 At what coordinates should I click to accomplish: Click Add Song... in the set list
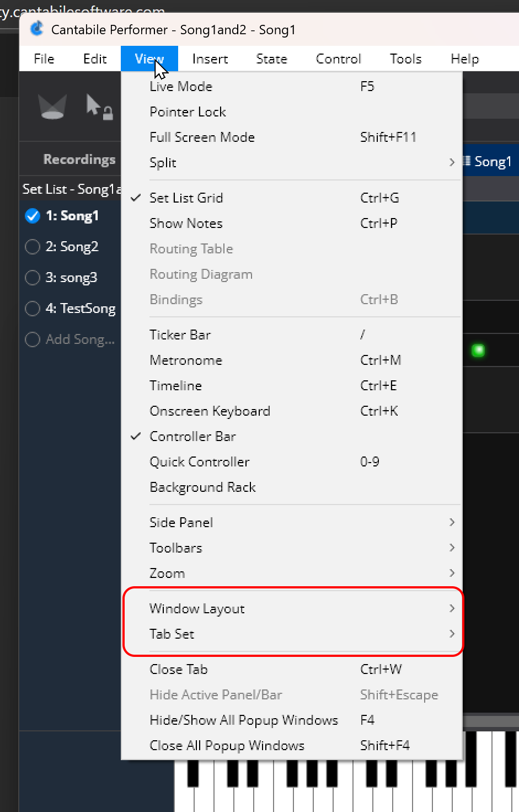(80, 339)
